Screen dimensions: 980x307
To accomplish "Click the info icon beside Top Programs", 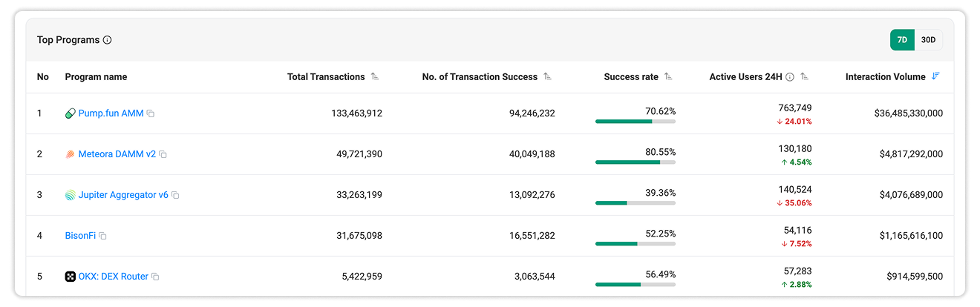I will (107, 40).
